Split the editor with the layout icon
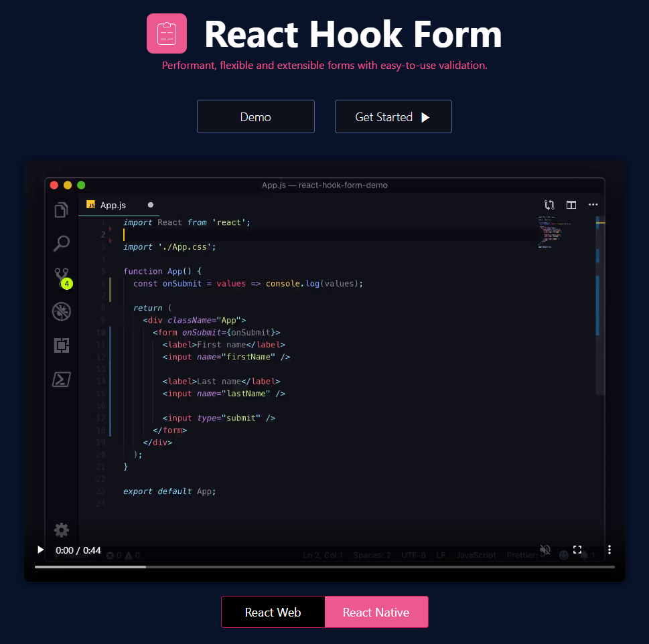 click(571, 205)
